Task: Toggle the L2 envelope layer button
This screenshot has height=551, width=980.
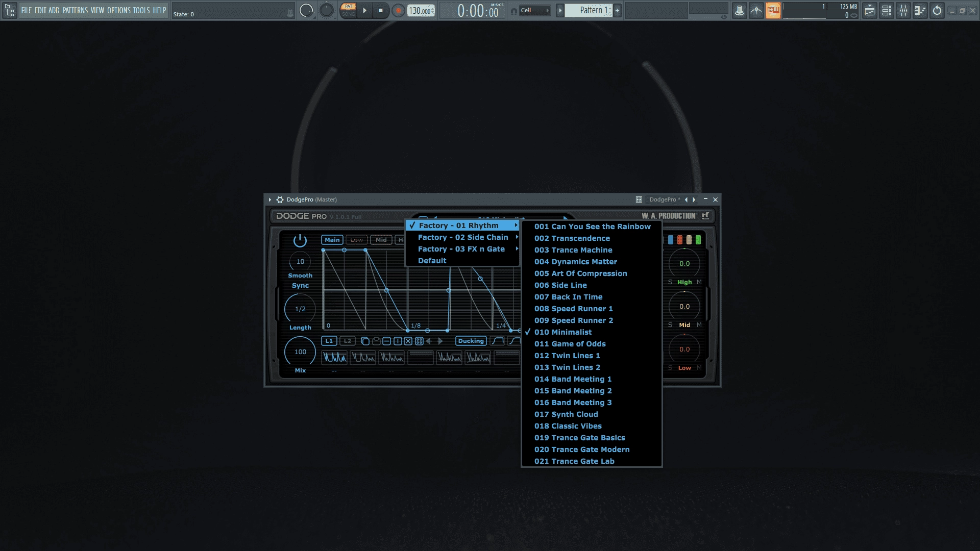Action: (x=348, y=341)
